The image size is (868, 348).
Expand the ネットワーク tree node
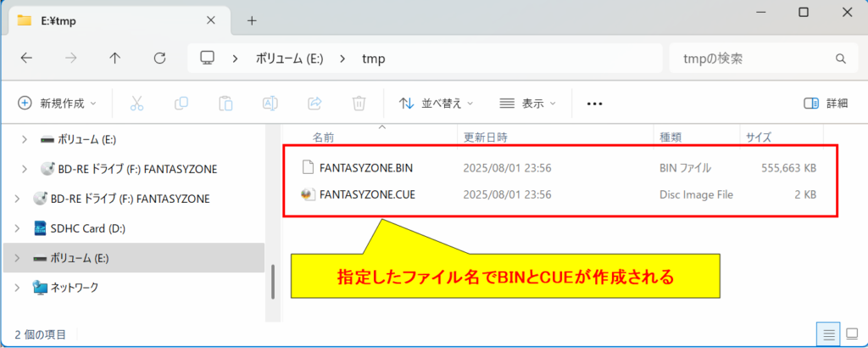click(x=19, y=288)
